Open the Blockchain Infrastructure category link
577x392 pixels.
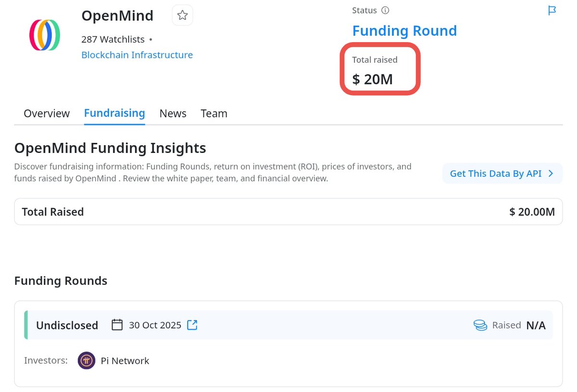pos(137,55)
